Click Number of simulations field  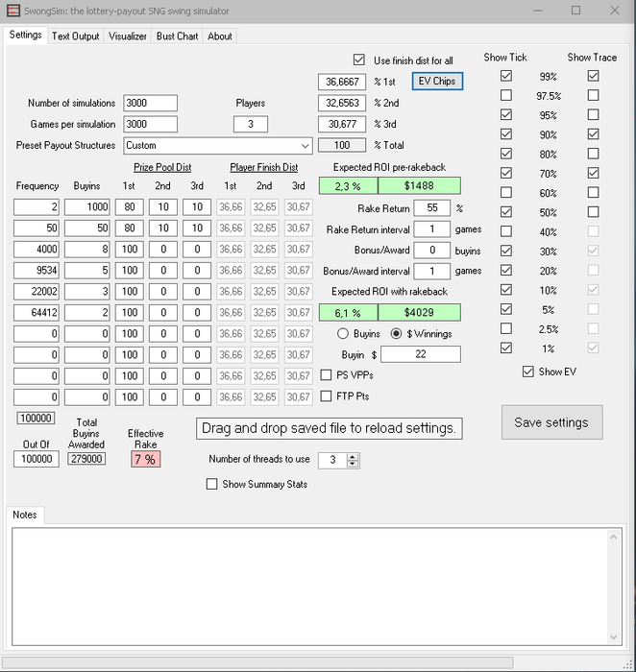[x=151, y=103]
